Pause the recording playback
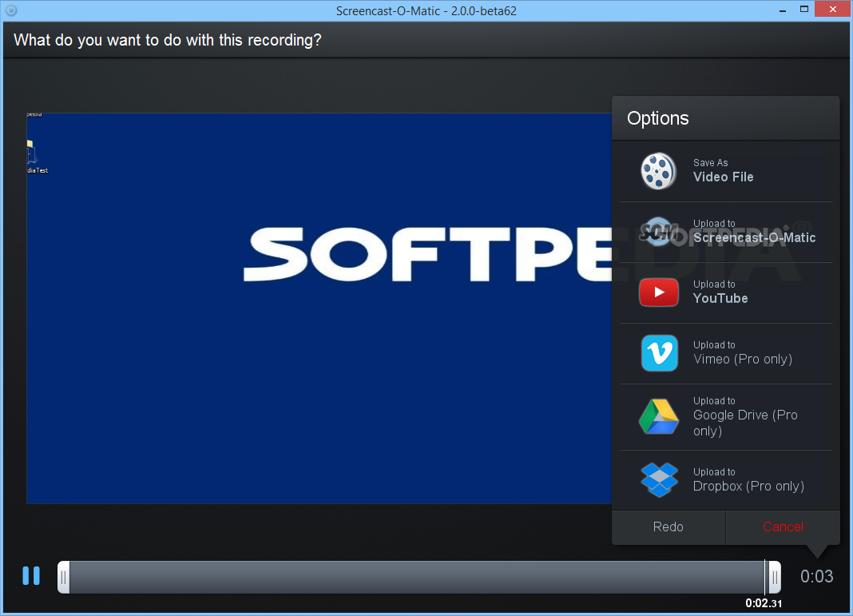Image resolution: width=853 pixels, height=616 pixels. click(x=31, y=576)
